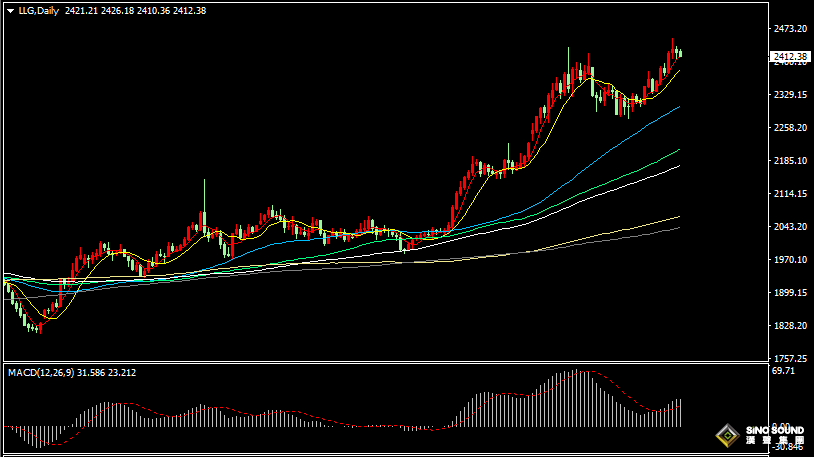The image size is (814, 457).
Task: Click the red dashed MACD signal line
Action: click(x=620, y=392)
